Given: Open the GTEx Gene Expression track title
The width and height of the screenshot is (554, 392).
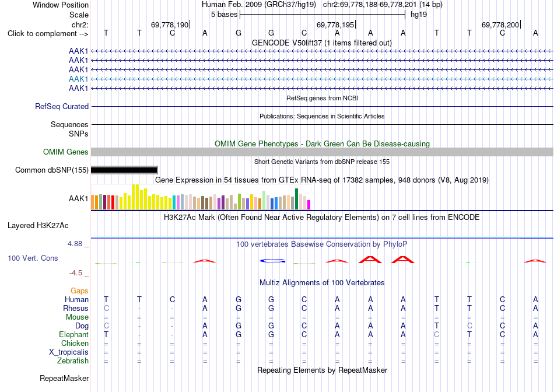Looking at the screenshot, I should pyautogui.click(x=322, y=180).
